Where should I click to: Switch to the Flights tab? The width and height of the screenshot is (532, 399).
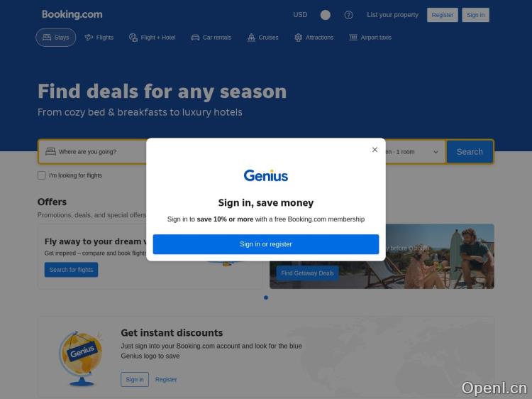click(99, 38)
